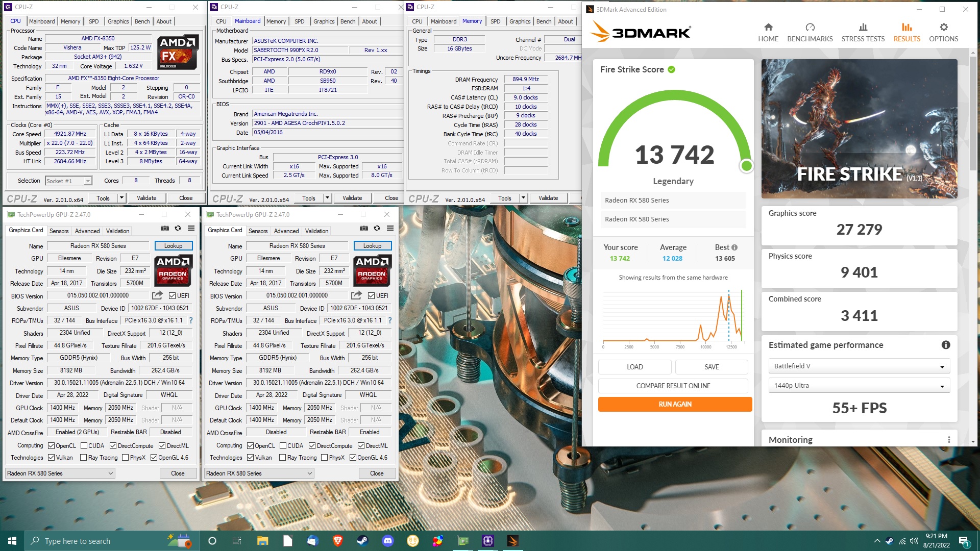The width and height of the screenshot is (980, 551).
Task: Open GPU selector dropdown in right GPU-Z
Action: pos(259,473)
